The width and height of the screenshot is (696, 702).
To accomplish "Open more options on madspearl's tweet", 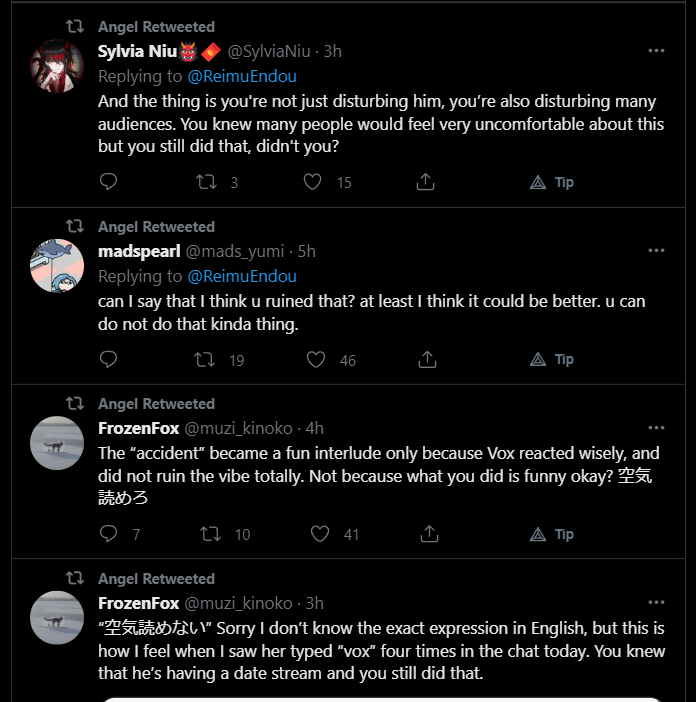I will tap(656, 250).
